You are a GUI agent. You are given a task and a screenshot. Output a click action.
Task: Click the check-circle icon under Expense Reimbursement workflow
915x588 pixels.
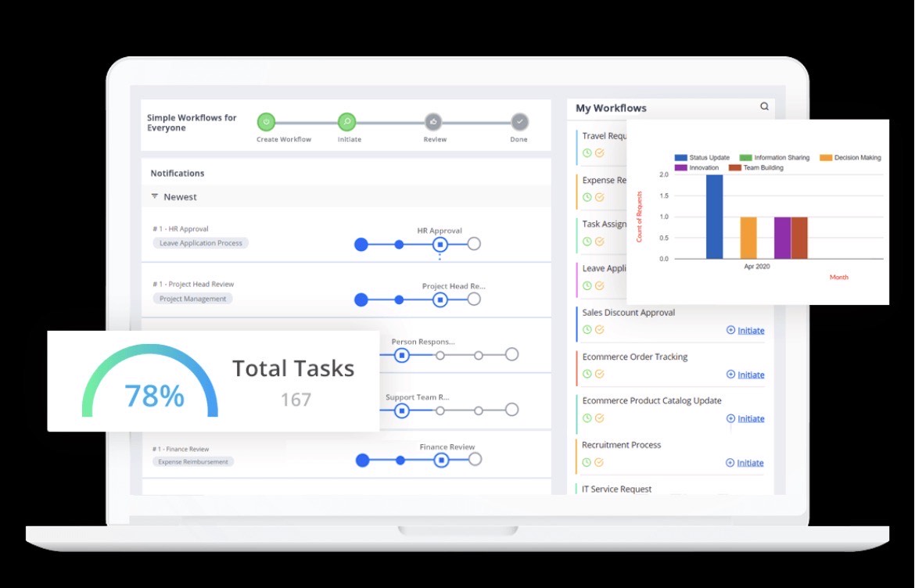(597, 196)
